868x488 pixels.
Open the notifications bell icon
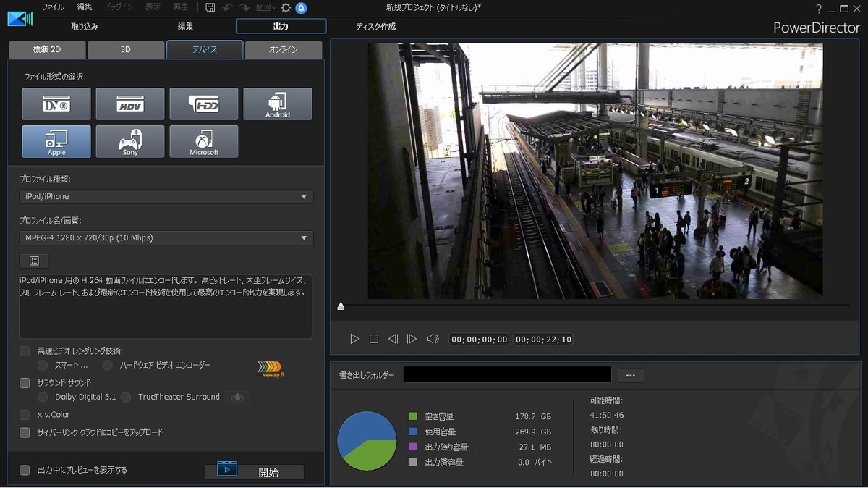click(x=301, y=8)
